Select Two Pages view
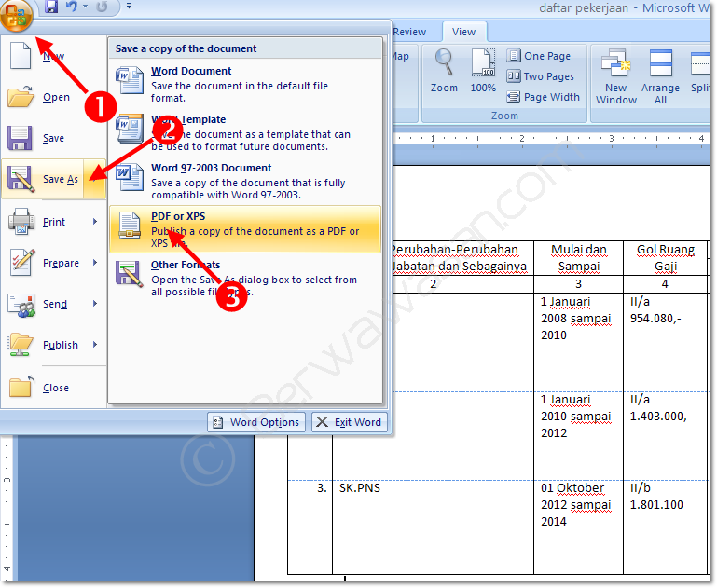The height and width of the screenshot is (588, 717). point(540,76)
